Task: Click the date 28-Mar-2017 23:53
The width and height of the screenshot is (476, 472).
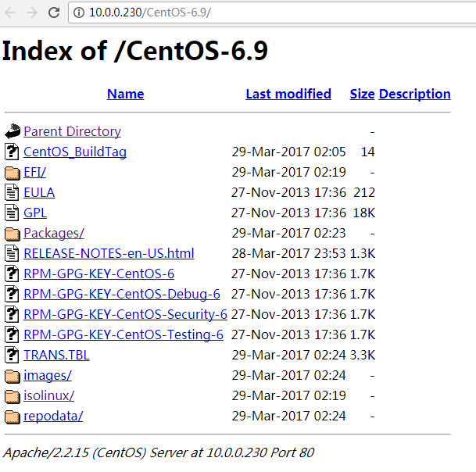Action: click(288, 253)
